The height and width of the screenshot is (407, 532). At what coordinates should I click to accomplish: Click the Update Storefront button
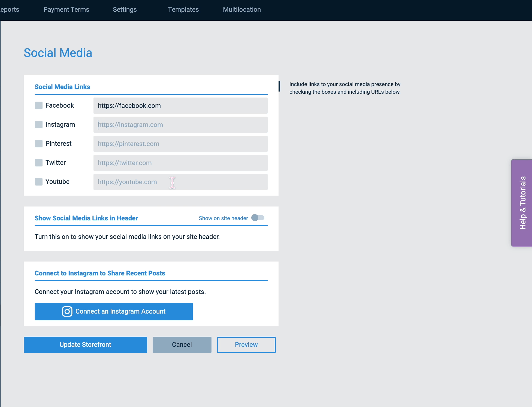click(x=85, y=345)
